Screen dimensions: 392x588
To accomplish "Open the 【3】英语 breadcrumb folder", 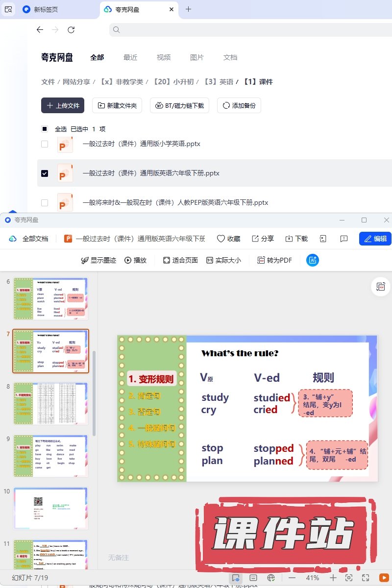I will click(x=218, y=82).
